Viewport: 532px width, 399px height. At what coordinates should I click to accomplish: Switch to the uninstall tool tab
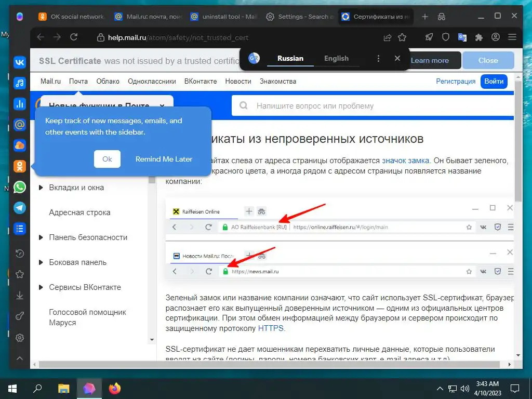click(x=224, y=17)
